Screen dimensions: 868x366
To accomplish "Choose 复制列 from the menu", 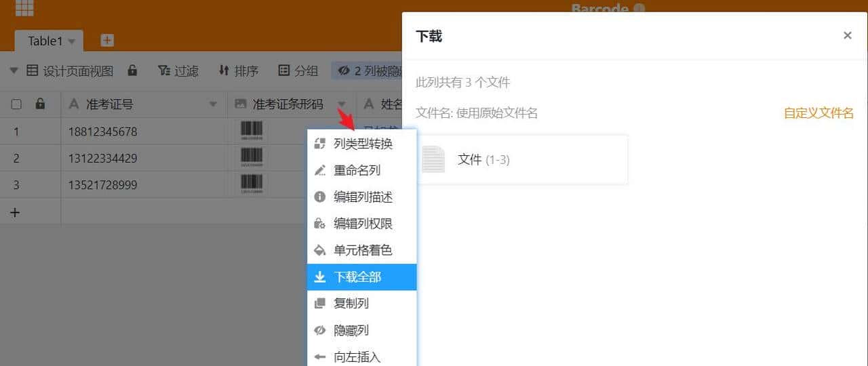I will click(362, 304).
